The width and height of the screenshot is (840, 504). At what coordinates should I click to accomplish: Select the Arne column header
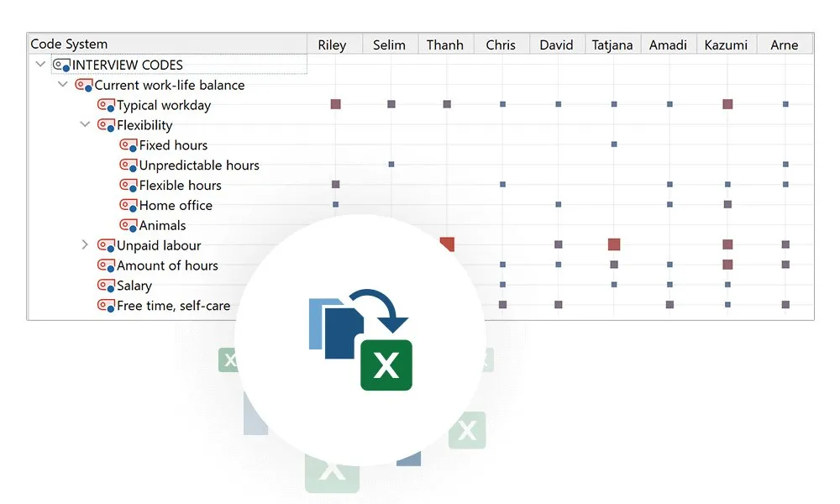click(785, 45)
